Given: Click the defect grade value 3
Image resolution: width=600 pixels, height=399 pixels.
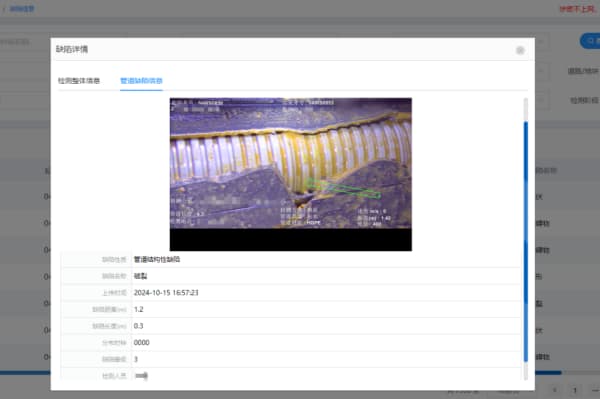Looking at the screenshot, I should (x=136, y=359).
